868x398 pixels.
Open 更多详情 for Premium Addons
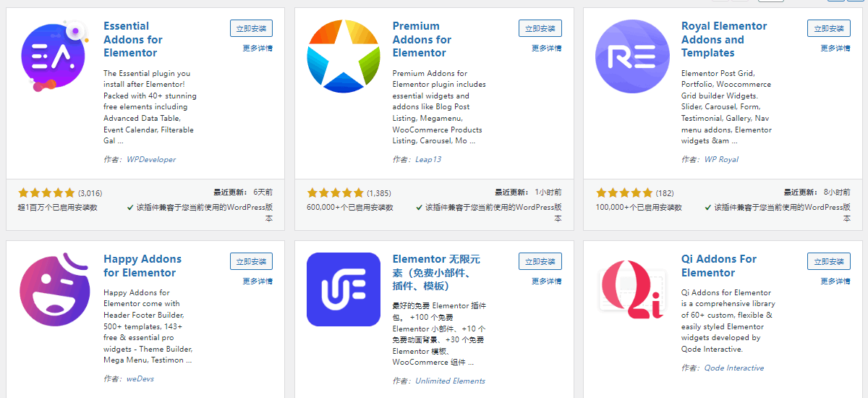pyautogui.click(x=547, y=48)
